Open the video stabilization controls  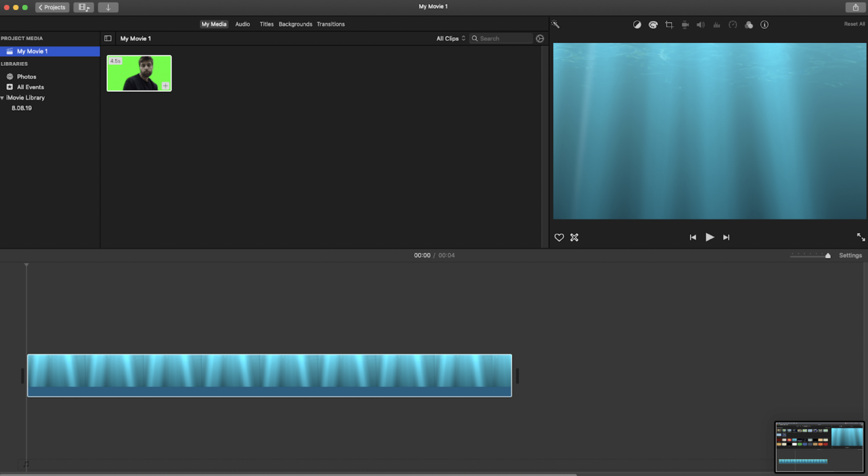coord(685,24)
